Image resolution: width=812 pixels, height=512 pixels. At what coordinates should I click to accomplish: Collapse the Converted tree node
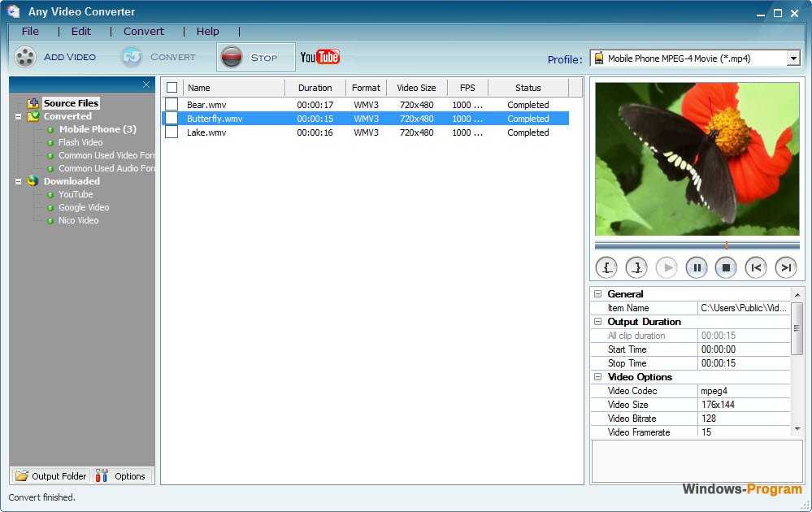tap(18, 116)
